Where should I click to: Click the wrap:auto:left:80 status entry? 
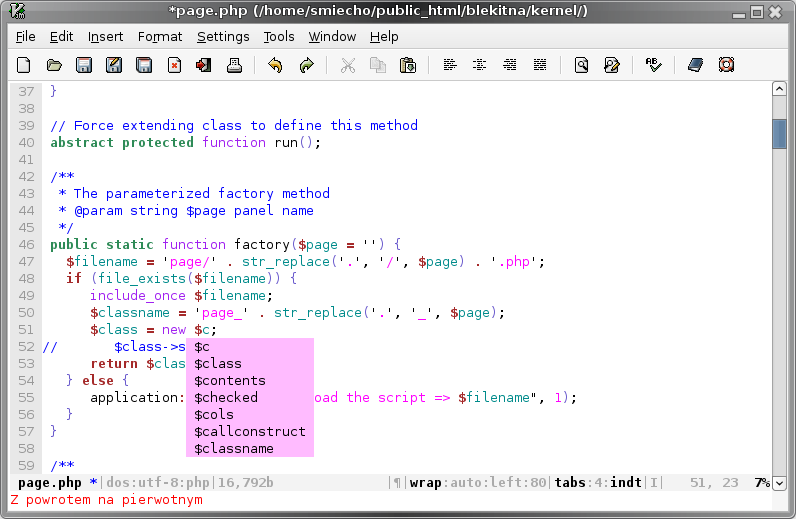click(x=478, y=482)
